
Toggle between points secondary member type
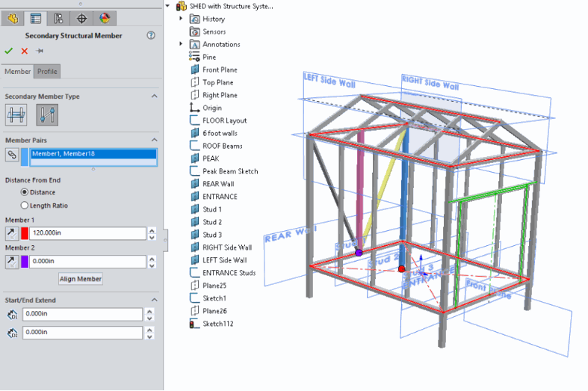pyautogui.click(x=47, y=114)
